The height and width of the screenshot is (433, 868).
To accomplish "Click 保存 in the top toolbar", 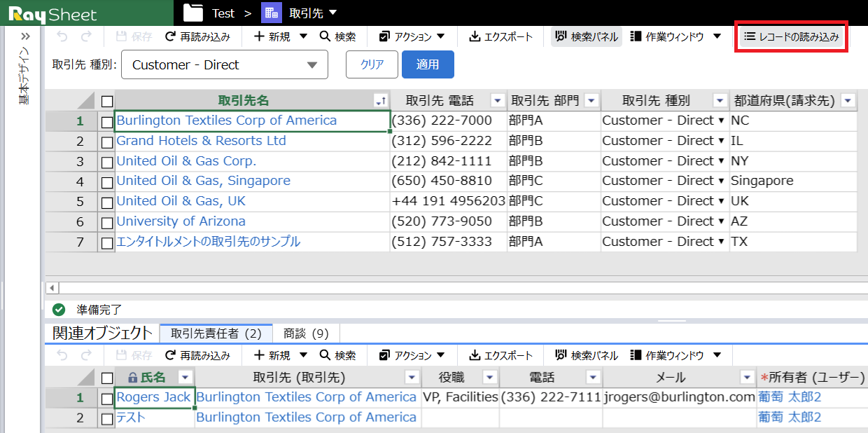I will click(134, 36).
